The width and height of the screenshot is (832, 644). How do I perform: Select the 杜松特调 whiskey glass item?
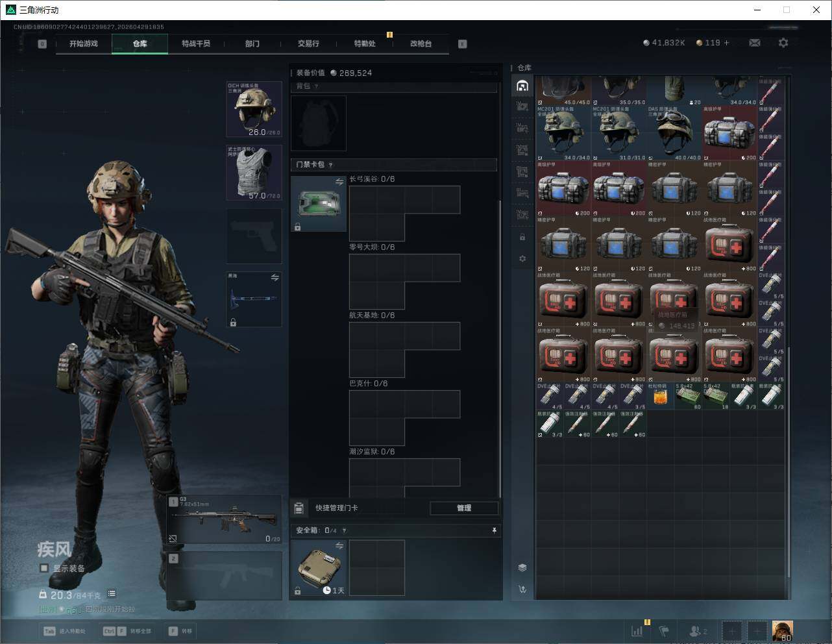pyautogui.click(x=660, y=396)
